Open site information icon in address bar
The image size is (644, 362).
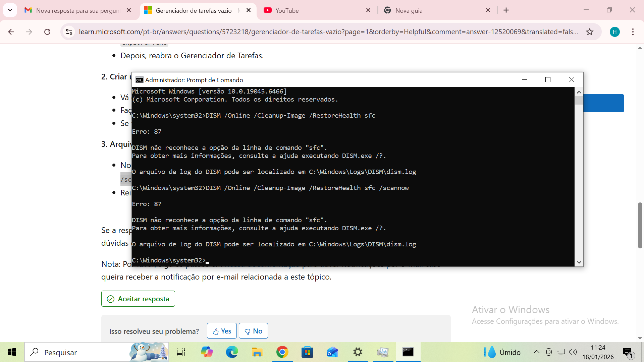(69, 32)
